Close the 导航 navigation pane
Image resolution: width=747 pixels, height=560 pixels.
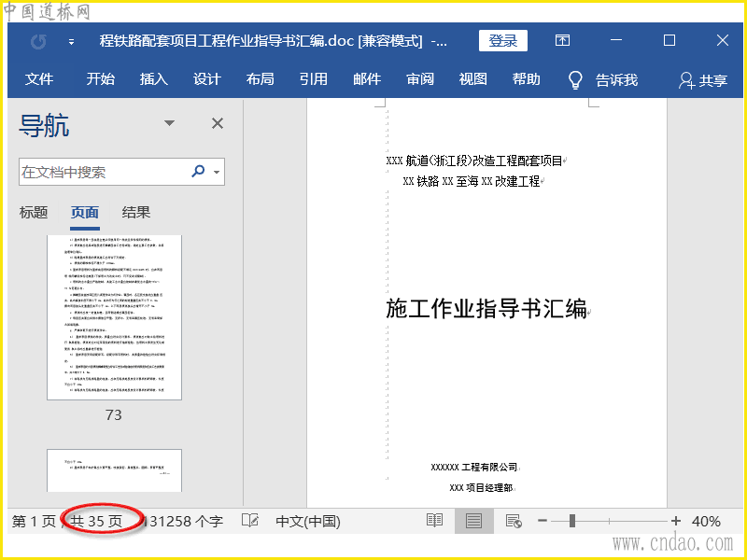[218, 124]
